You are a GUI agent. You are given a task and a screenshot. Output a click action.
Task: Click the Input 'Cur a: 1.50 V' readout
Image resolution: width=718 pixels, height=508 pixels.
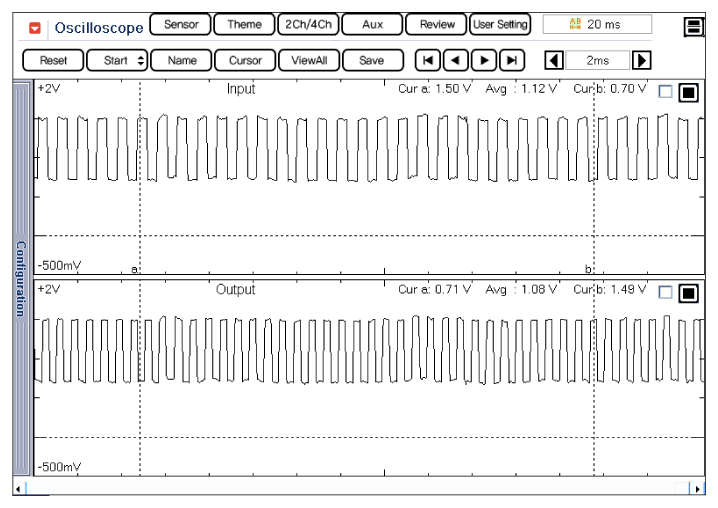434,88
